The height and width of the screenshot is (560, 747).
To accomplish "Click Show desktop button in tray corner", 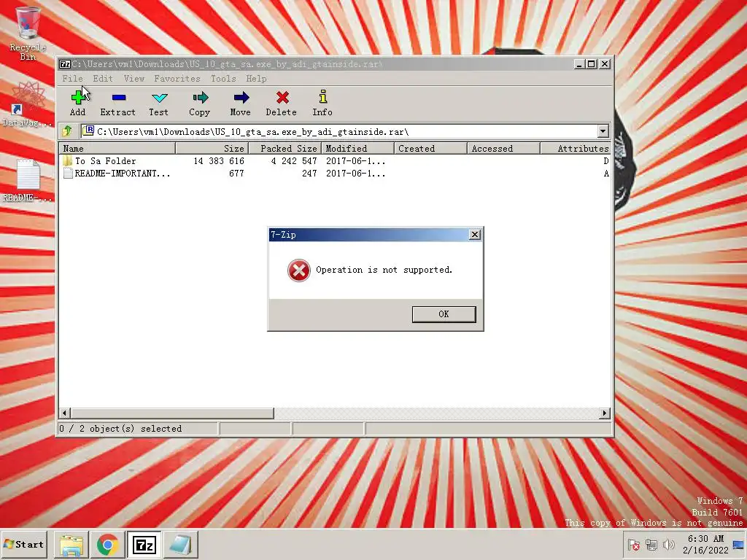I will point(738,545).
